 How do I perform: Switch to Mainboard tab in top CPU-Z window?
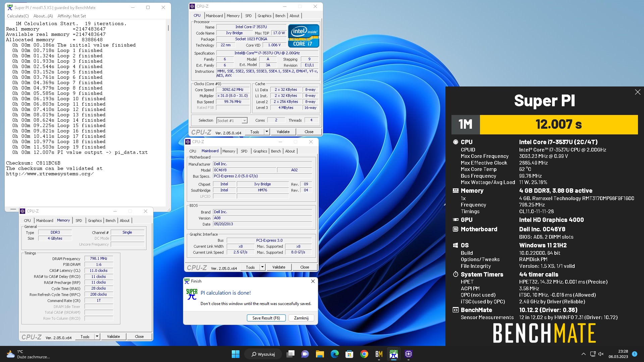click(x=214, y=16)
